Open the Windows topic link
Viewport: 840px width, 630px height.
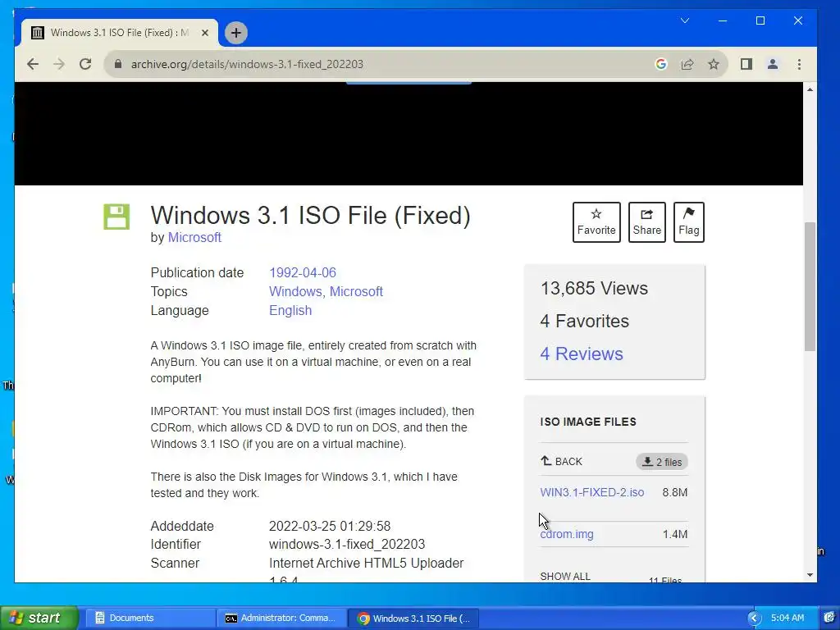pos(294,291)
